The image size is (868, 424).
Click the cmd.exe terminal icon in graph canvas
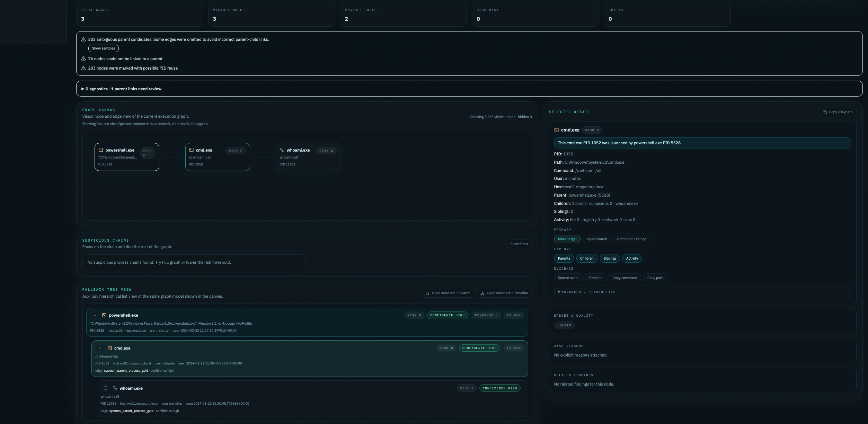[x=192, y=150]
